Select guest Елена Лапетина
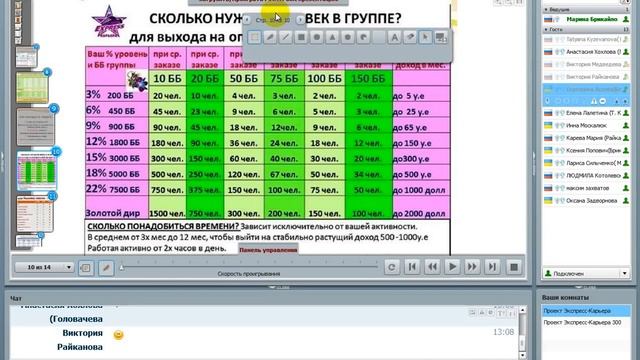The width and height of the screenshot is (640, 360). [587, 113]
